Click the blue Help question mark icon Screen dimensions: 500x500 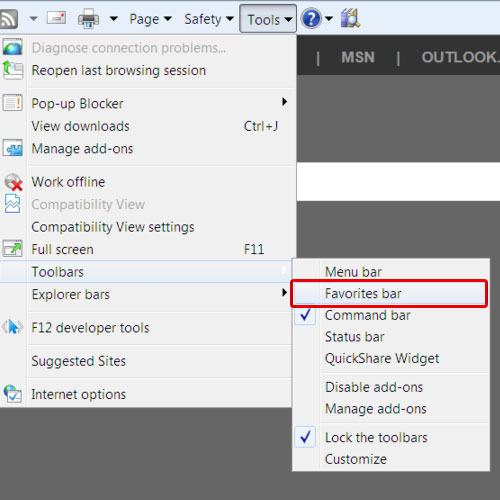311,18
